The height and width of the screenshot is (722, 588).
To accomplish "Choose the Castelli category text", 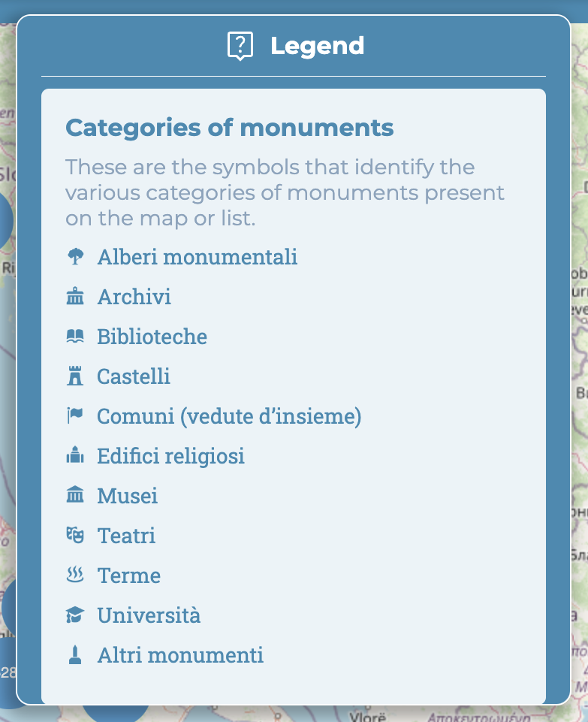I will point(134,376).
